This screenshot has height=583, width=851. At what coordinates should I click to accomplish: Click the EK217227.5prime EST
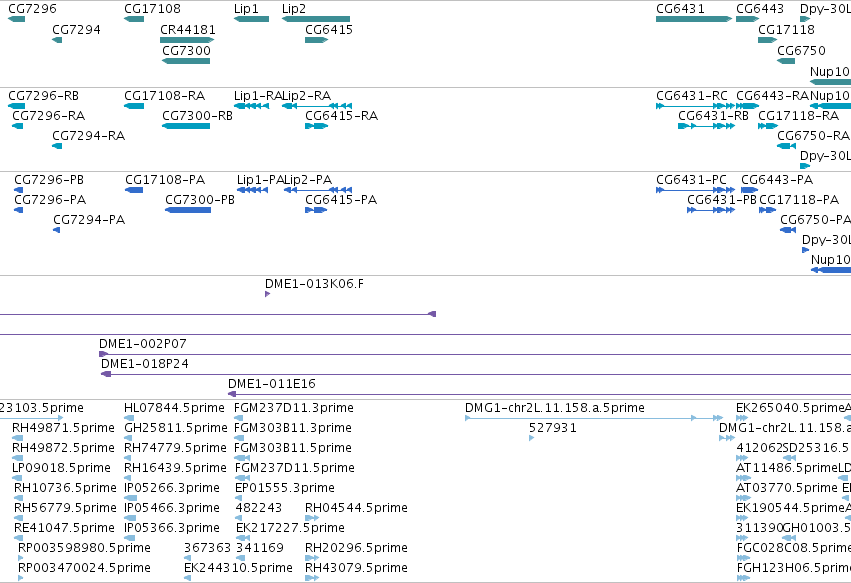[x=243, y=538]
